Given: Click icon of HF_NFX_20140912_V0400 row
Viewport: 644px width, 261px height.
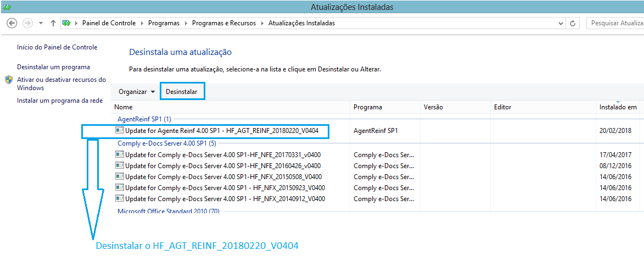Looking at the screenshot, I should click(120, 198).
